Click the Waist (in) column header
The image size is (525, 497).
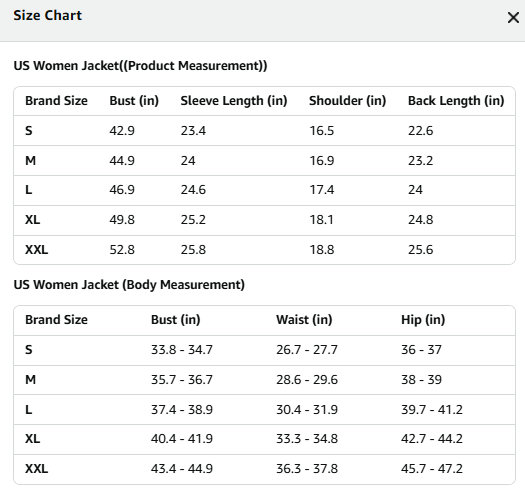click(x=304, y=320)
